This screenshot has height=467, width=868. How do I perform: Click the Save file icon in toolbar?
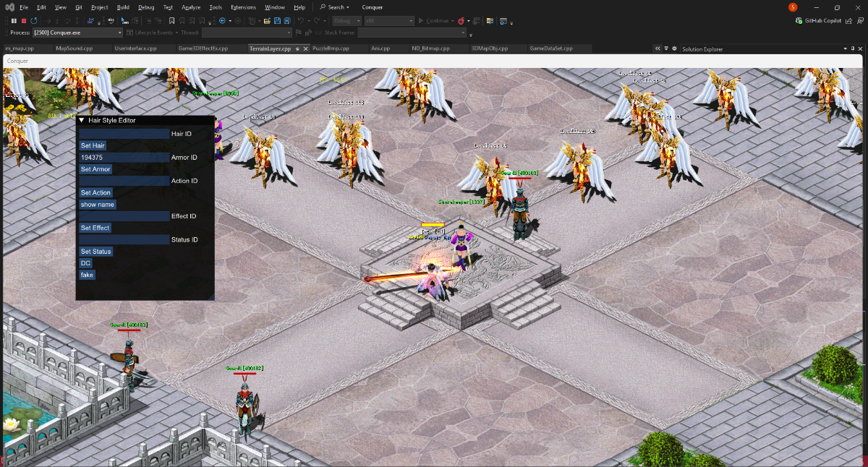(278, 21)
